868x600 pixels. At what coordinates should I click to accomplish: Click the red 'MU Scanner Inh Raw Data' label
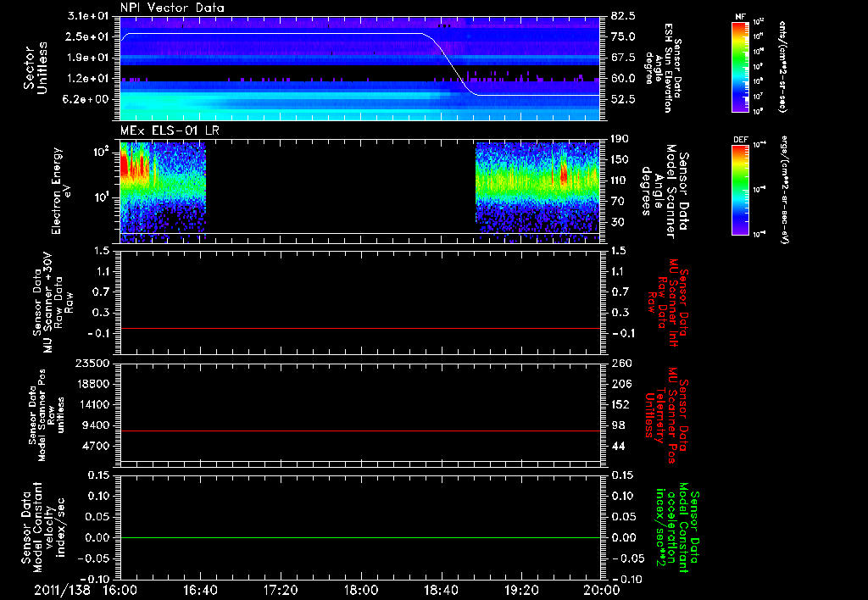point(668,303)
